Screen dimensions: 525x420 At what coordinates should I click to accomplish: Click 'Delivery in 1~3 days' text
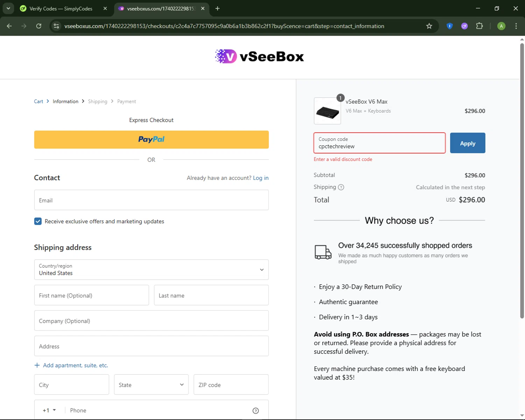(348, 317)
